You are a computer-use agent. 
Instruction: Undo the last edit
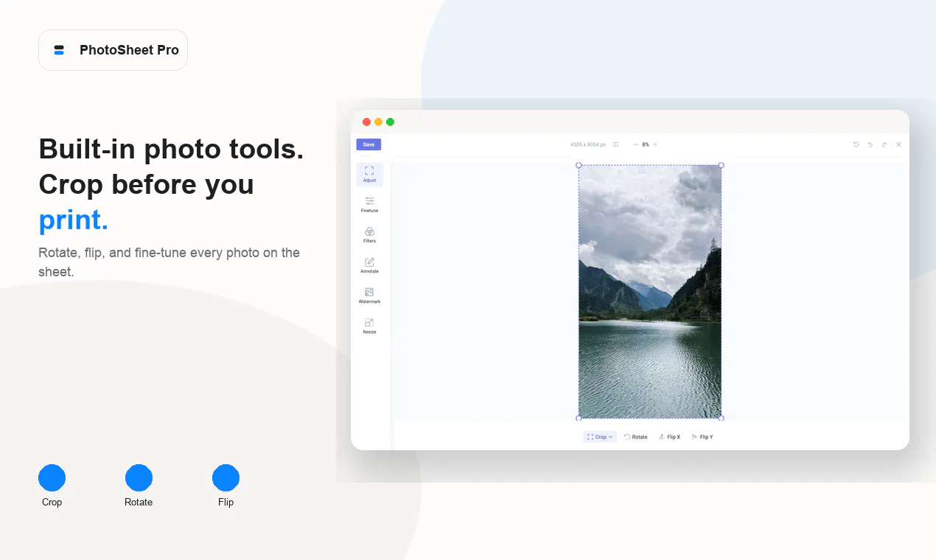click(x=870, y=144)
